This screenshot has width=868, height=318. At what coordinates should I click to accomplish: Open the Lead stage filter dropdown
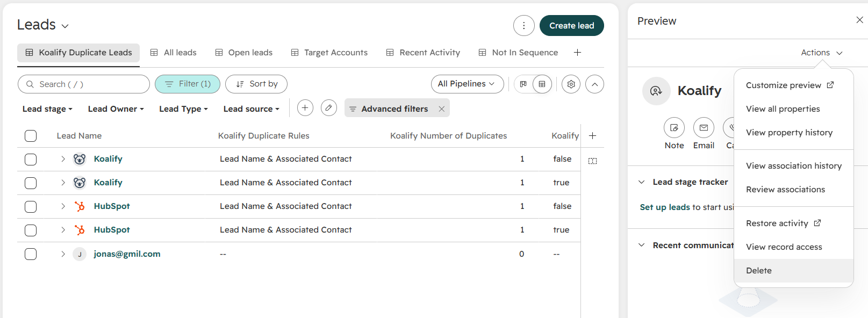47,109
